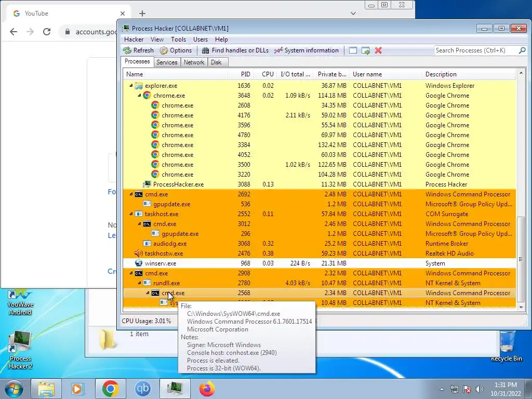This screenshot has width=532, height=399.
Task: Click the rundll.exe process icon
Action: (147, 283)
